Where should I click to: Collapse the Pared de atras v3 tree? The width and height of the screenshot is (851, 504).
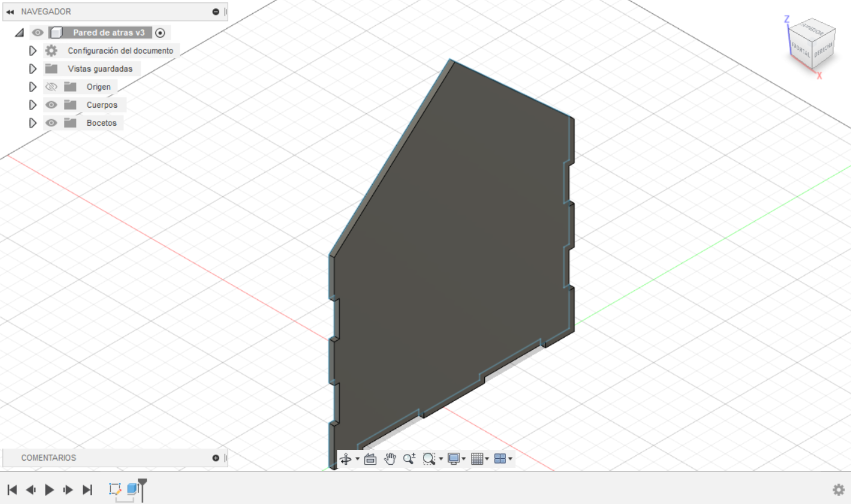point(19,33)
